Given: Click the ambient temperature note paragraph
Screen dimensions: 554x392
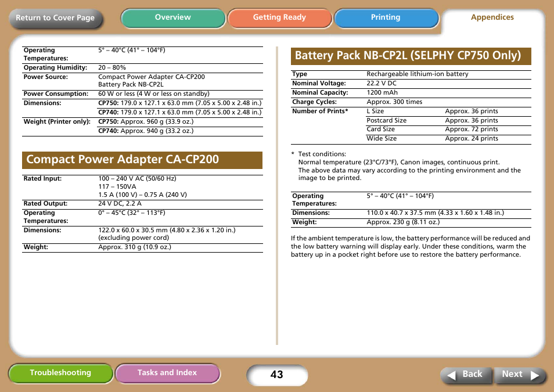Looking at the screenshot, I should point(411,246).
